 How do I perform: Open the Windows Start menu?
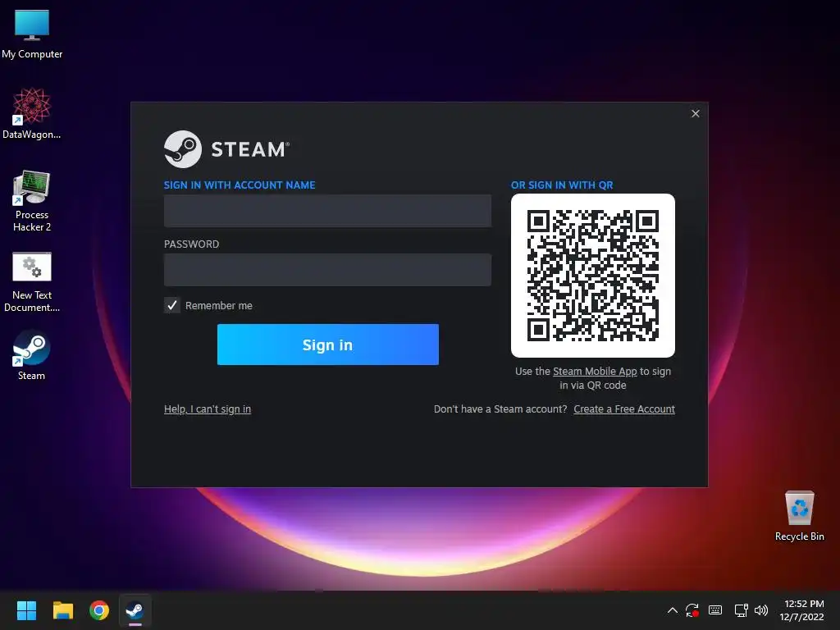(x=26, y=610)
